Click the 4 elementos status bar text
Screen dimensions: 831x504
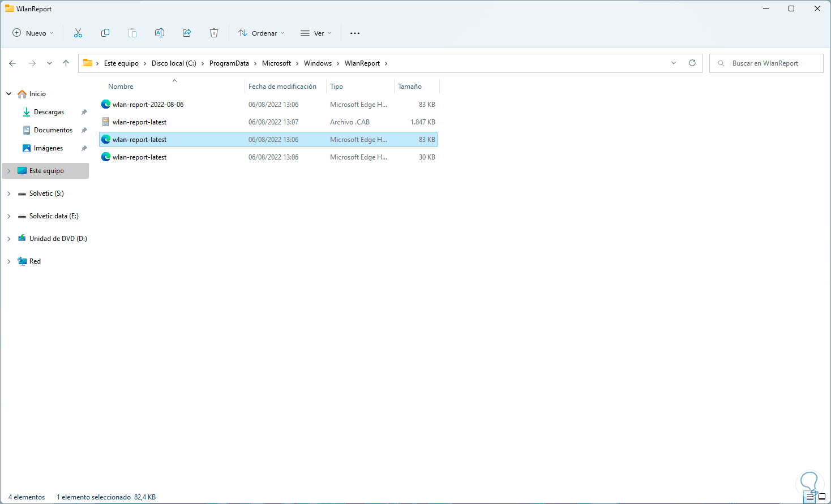tap(27, 497)
